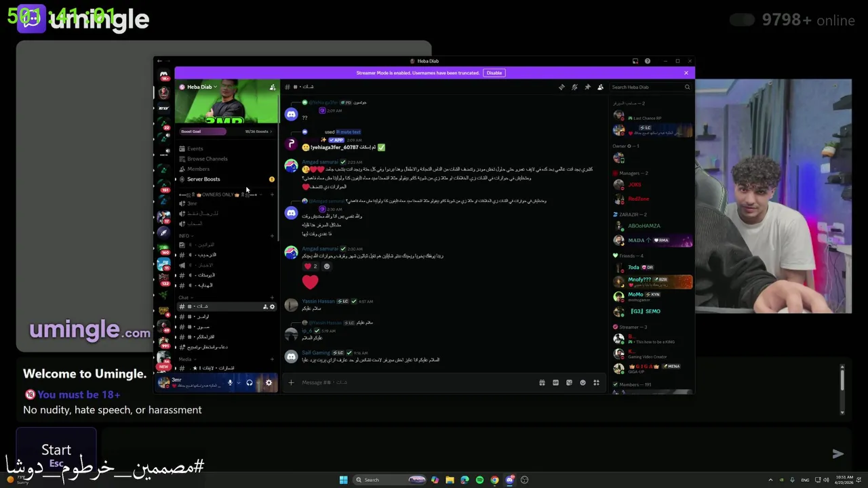Mute microphone in user panel
The width and height of the screenshot is (868, 488).
click(230, 383)
